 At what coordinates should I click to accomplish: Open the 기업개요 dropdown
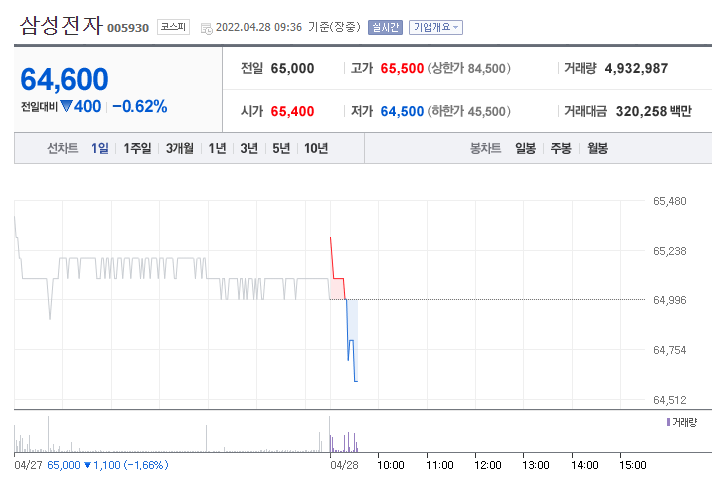(x=435, y=28)
